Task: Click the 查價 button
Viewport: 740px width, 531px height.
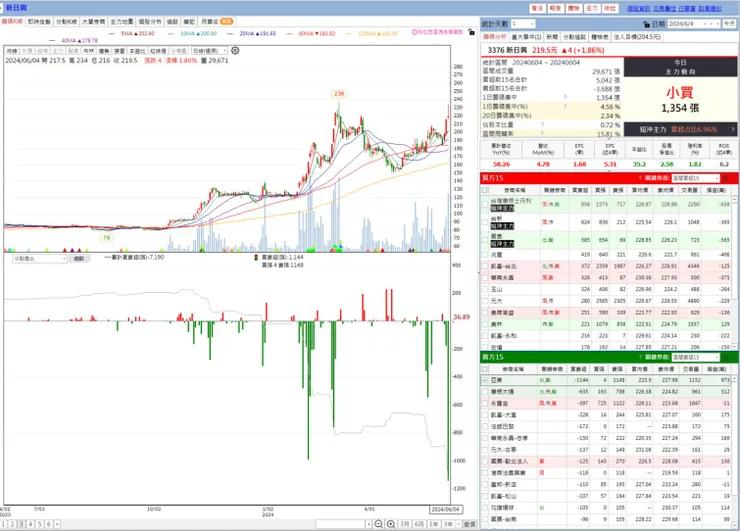Action: (470, 524)
